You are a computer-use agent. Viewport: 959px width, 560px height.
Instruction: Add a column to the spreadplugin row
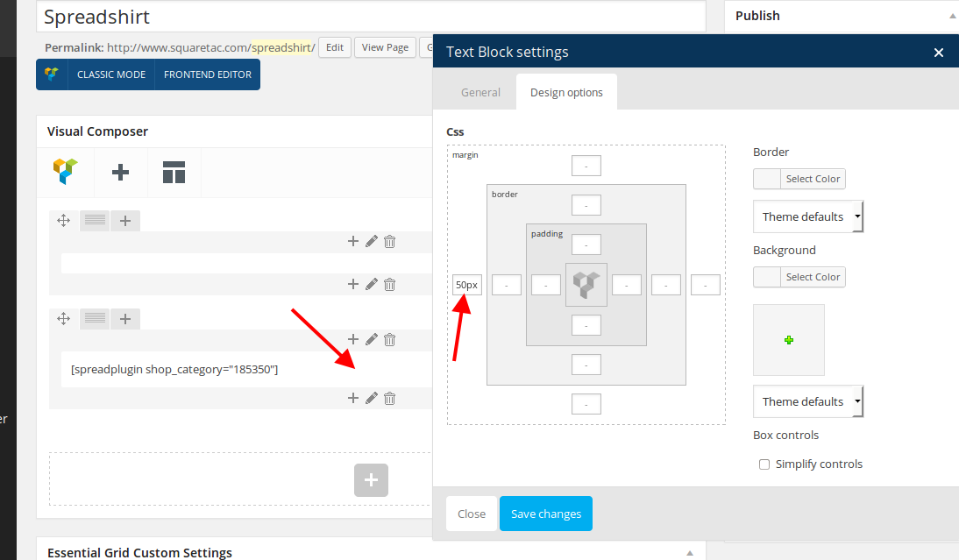click(125, 319)
